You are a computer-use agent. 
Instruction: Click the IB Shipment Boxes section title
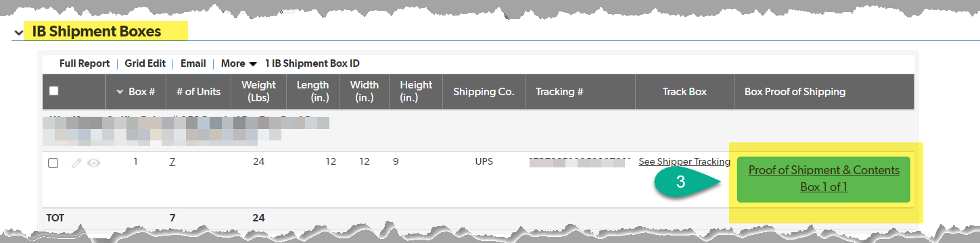97,31
